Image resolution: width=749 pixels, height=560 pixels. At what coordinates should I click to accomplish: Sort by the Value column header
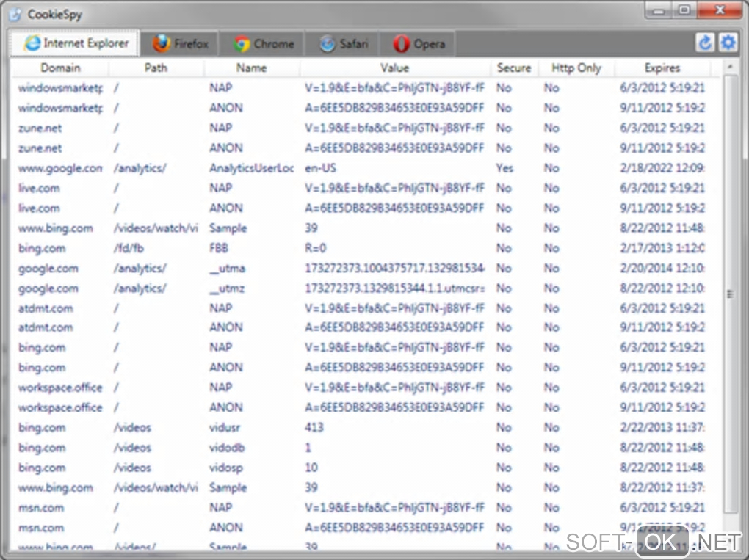coord(395,68)
